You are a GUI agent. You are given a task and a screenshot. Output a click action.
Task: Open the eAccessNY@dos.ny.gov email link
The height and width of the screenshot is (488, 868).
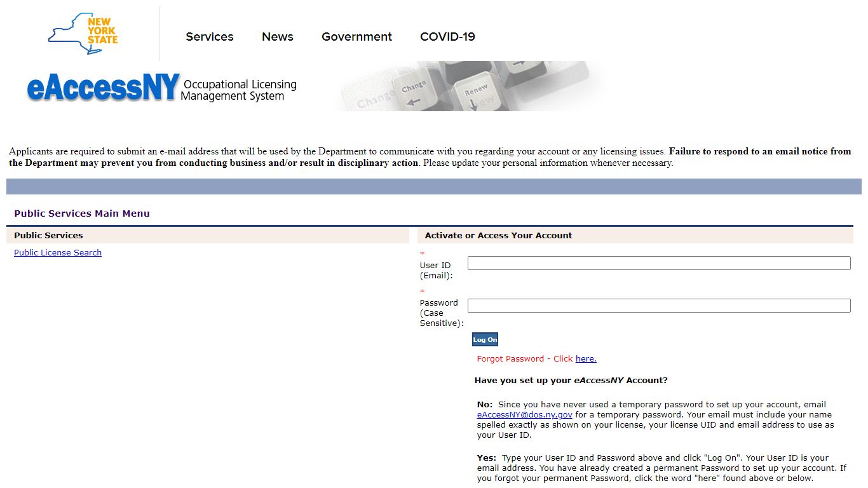[x=525, y=414]
